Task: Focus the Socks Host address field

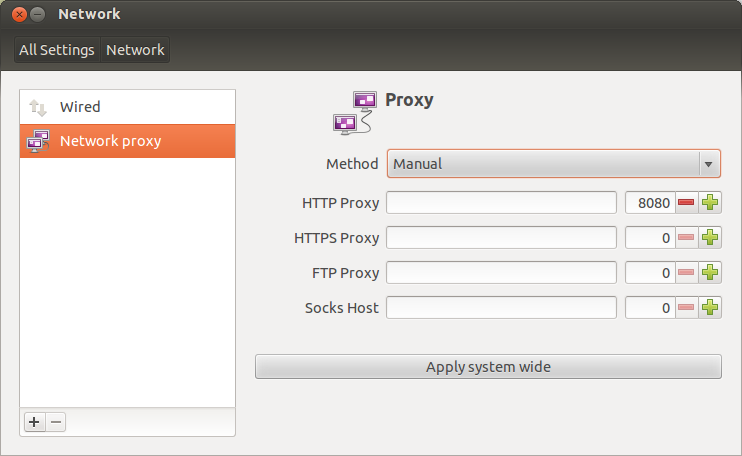Action: 502,307
